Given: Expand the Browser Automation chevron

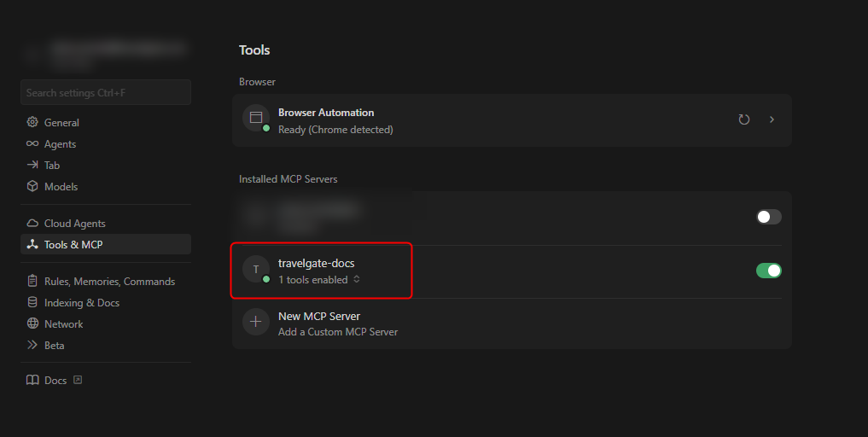Looking at the screenshot, I should click(772, 119).
